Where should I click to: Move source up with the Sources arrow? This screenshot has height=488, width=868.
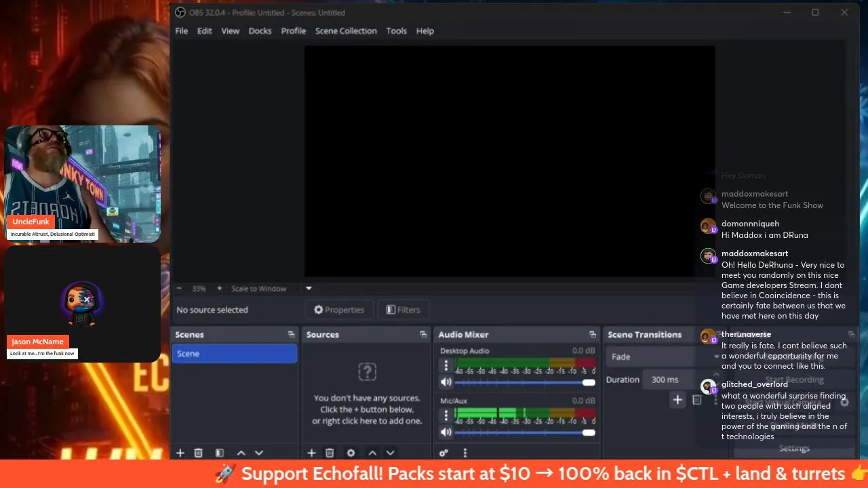(x=372, y=453)
